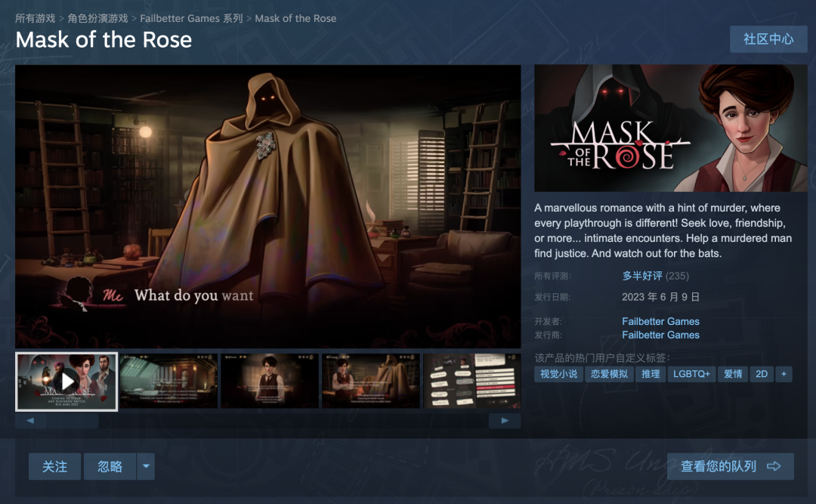The width and height of the screenshot is (816, 504).
Task: Select the second screenshot thumbnail
Action: tap(168, 381)
